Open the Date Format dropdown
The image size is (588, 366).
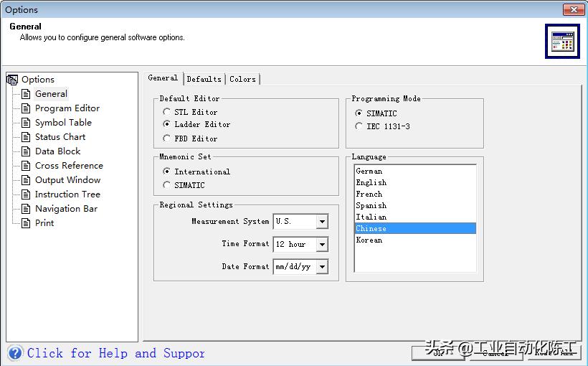tap(322, 267)
